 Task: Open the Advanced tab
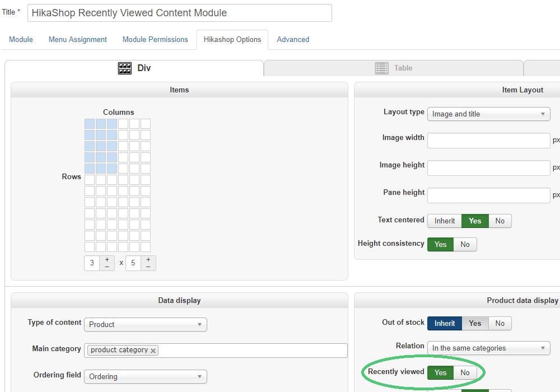(x=293, y=40)
